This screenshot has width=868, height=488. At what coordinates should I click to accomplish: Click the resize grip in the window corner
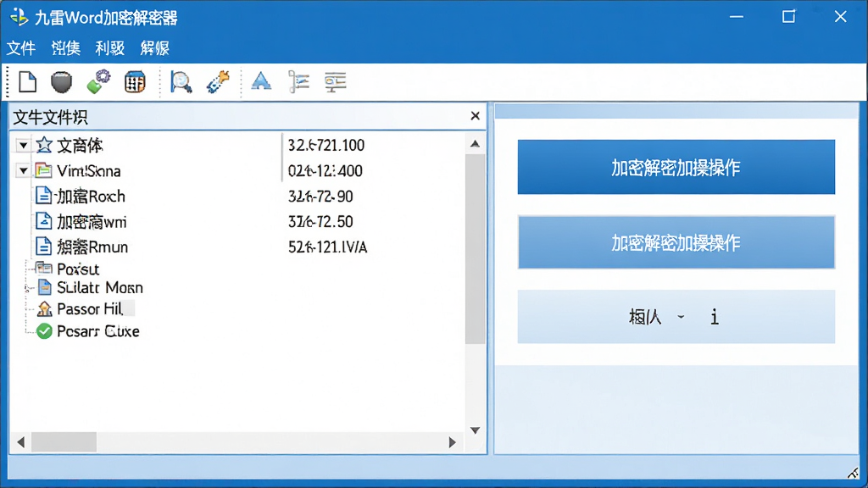pos(854,473)
